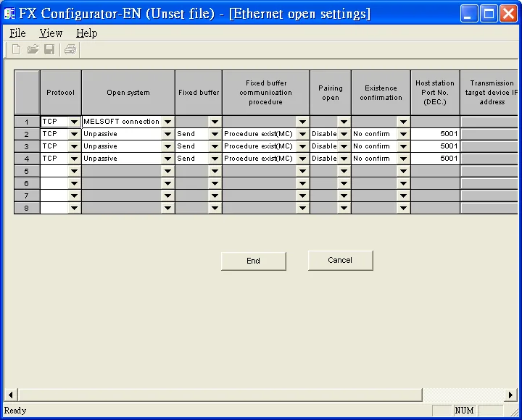The image size is (522, 420).
Task: Click the Open system column header
Action: click(x=128, y=93)
